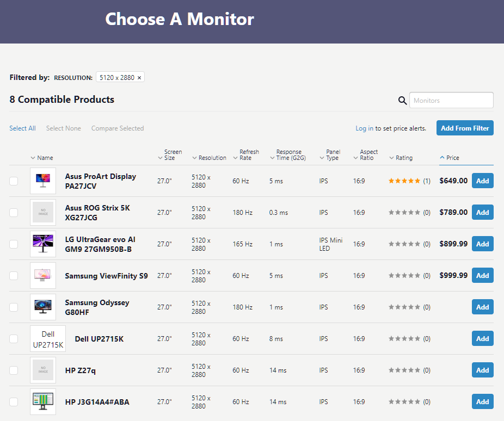Sort by Refresh Rate column
Viewport: 504px width, 421px height.
pyautogui.click(x=246, y=155)
